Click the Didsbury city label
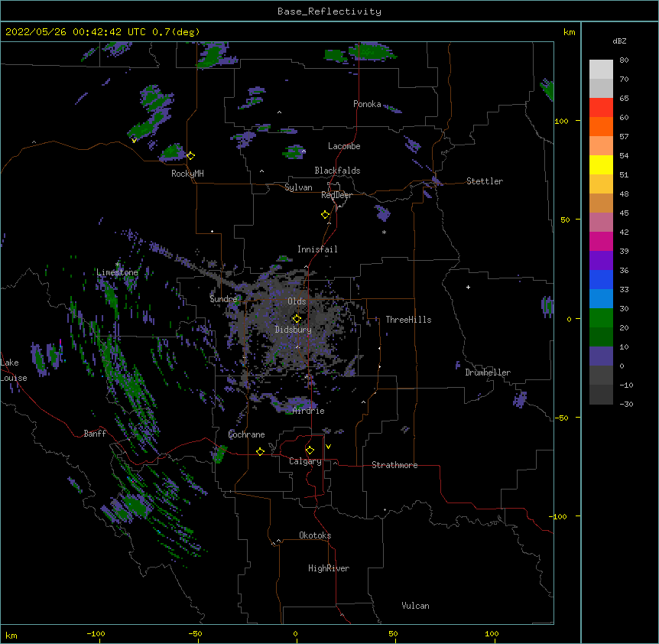 [294, 330]
